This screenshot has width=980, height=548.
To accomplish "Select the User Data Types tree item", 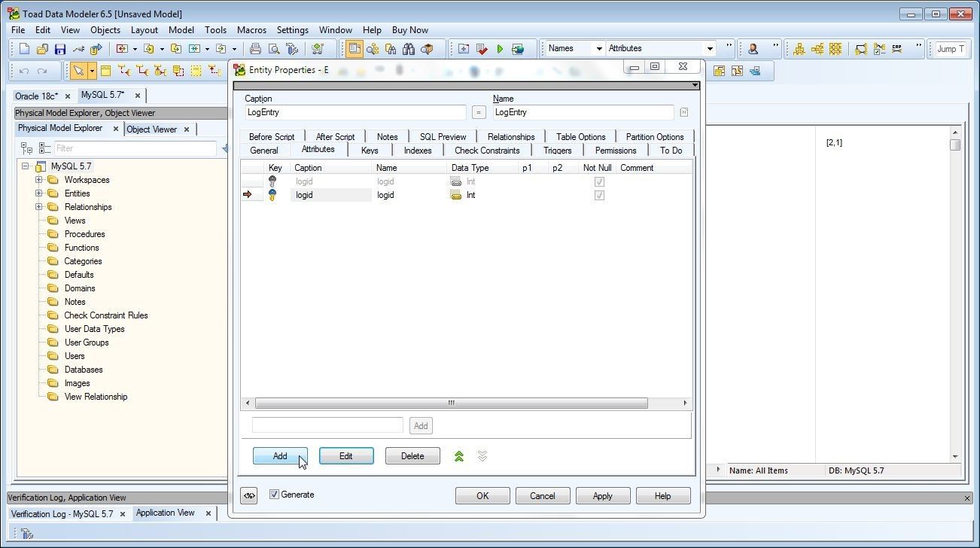I will [x=95, y=329].
